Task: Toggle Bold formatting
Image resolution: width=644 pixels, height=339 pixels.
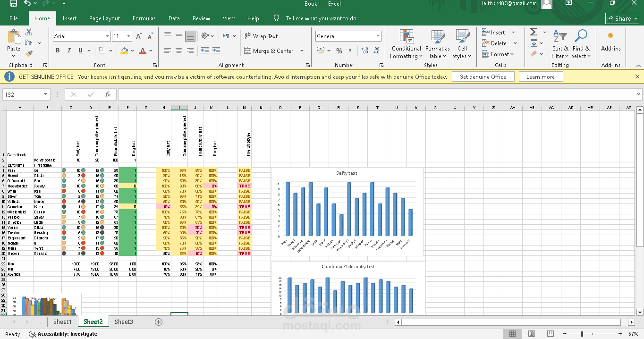Action: (58, 51)
